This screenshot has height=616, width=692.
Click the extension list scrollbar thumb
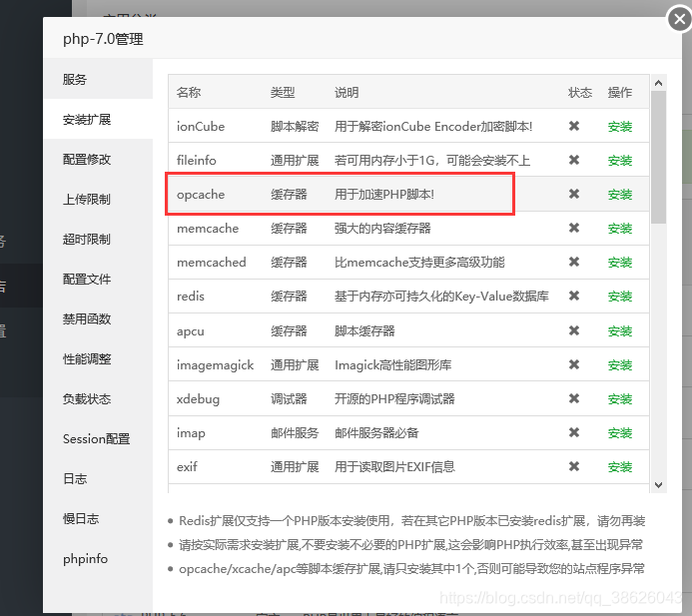pos(658,157)
